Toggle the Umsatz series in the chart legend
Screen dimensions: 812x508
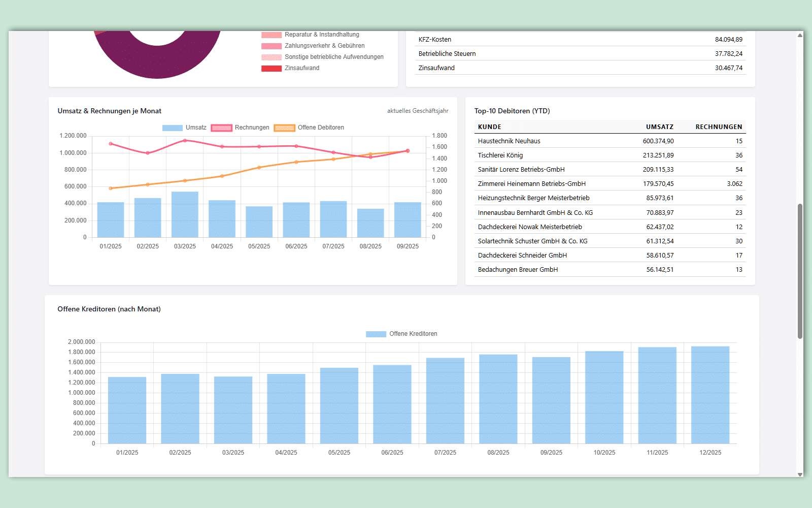tap(184, 128)
